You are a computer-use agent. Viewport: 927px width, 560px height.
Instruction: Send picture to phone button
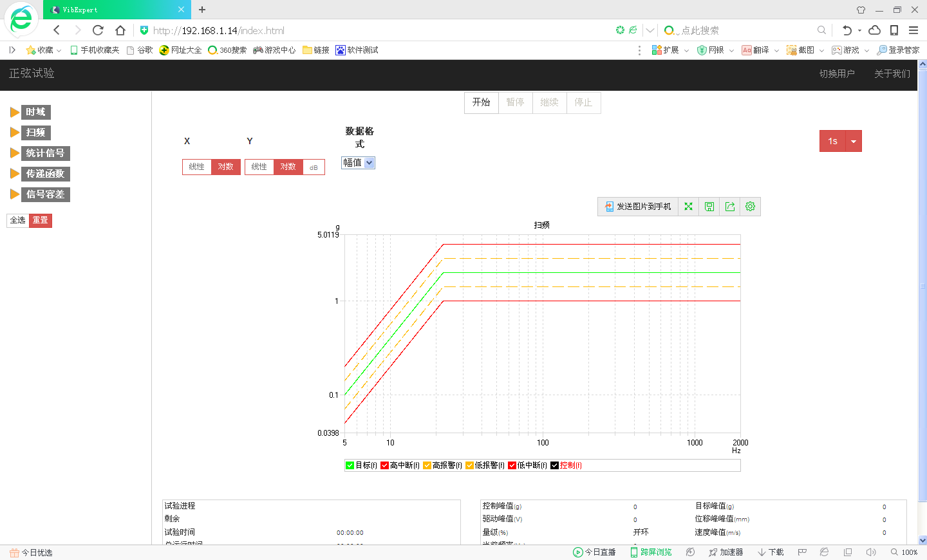pos(638,207)
